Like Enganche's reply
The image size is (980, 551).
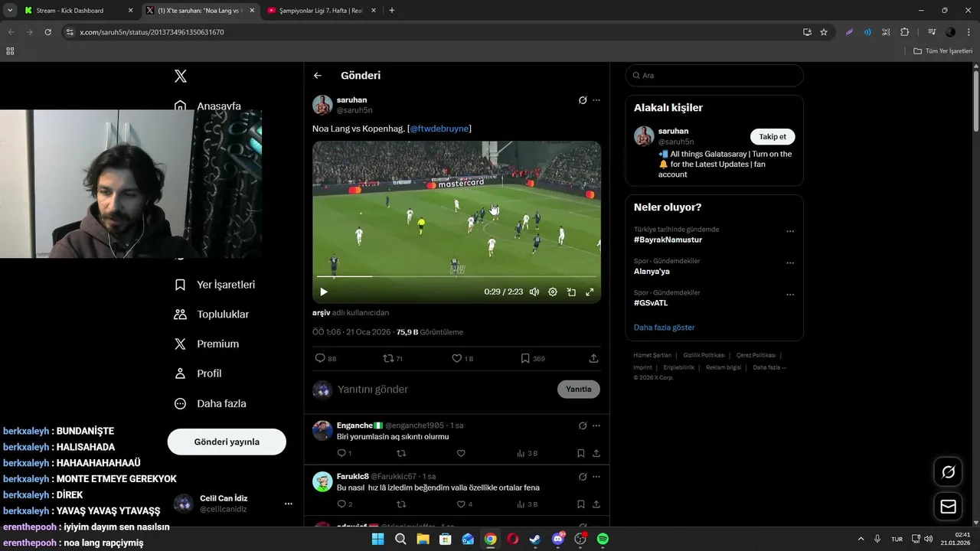point(461,454)
